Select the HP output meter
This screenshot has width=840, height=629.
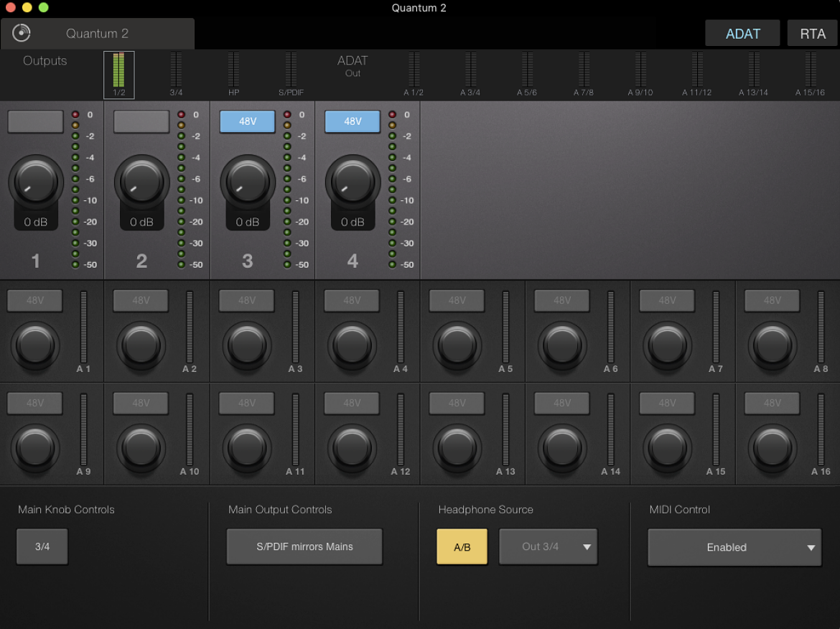point(233,75)
